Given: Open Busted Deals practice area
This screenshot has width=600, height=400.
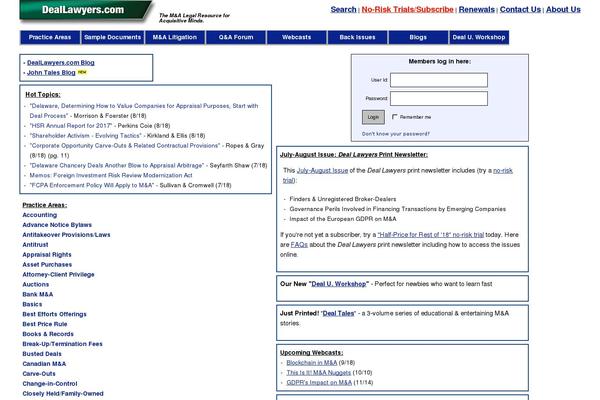Looking at the screenshot, I should click(42, 354).
